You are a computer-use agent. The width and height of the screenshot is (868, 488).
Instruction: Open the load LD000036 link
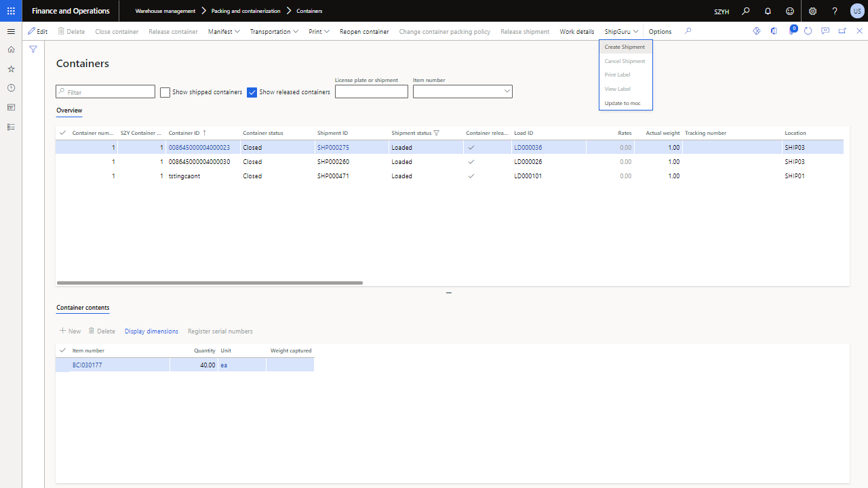[x=528, y=147]
